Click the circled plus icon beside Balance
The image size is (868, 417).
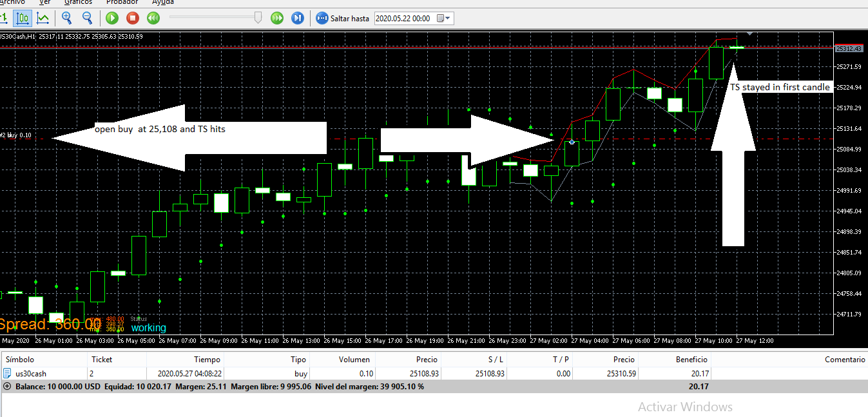tap(7, 387)
